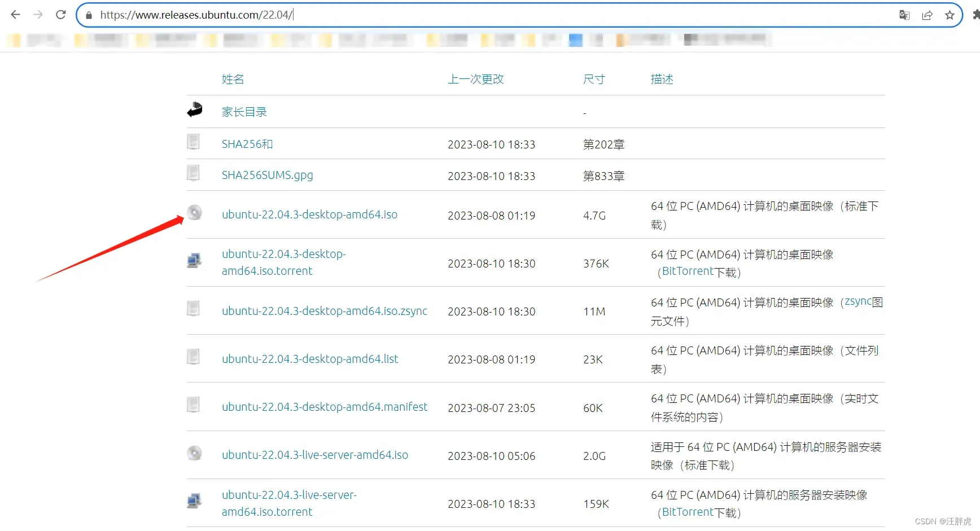The image size is (980, 531).
Task: Open the SHA256和 file link
Action: [247, 144]
